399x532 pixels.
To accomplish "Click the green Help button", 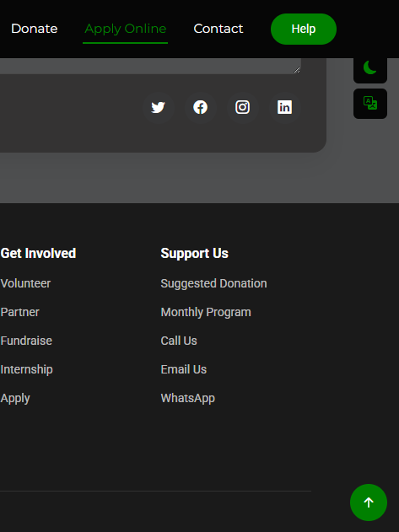I will [x=304, y=29].
